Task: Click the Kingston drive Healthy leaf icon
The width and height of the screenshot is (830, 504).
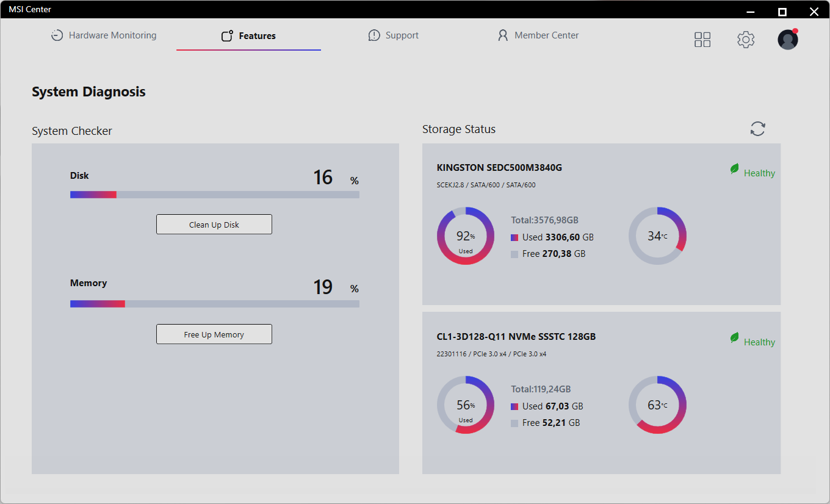Action: coord(735,169)
